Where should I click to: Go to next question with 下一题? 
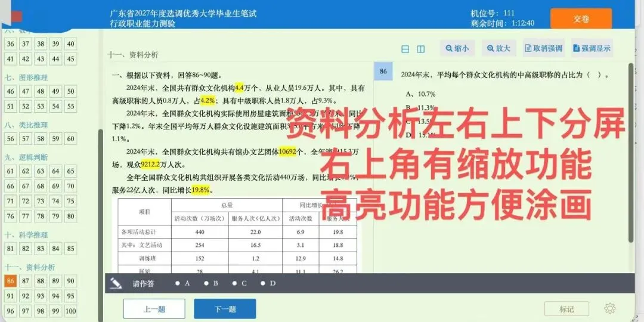pyautogui.click(x=225, y=309)
